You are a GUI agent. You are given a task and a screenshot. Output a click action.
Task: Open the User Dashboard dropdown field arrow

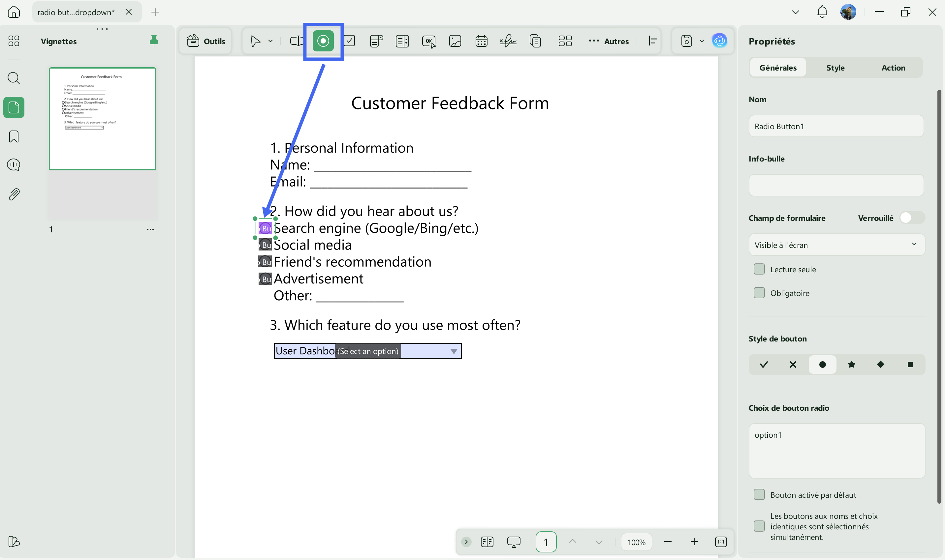[x=454, y=351]
